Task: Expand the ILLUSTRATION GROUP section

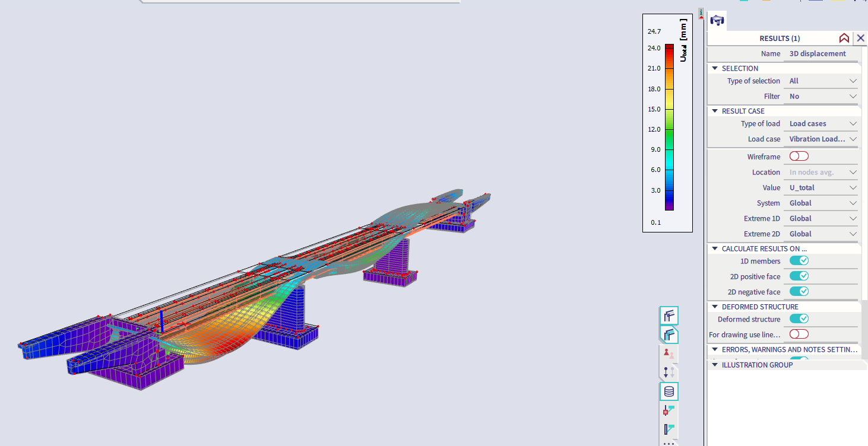Action: pos(714,365)
